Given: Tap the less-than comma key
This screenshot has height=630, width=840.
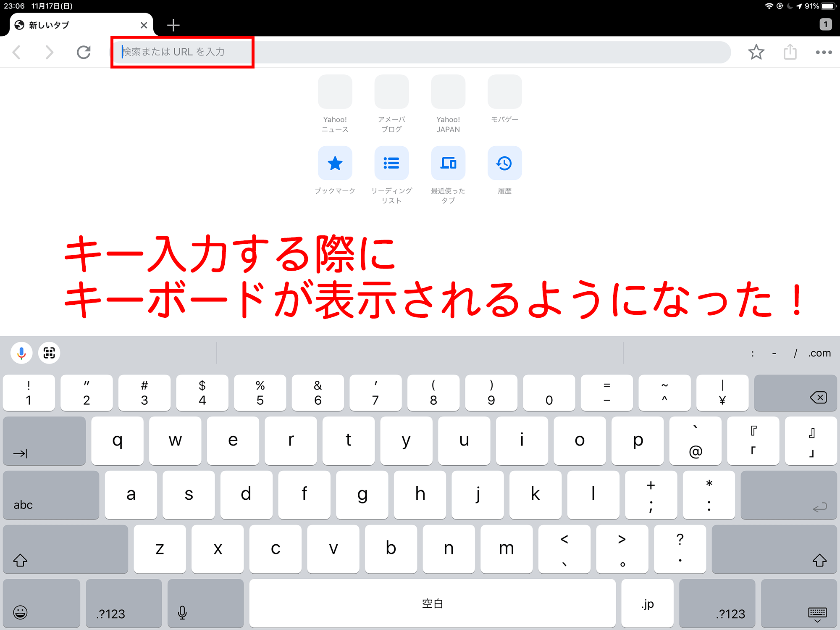Looking at the screenshot, I should pos(564,549).
